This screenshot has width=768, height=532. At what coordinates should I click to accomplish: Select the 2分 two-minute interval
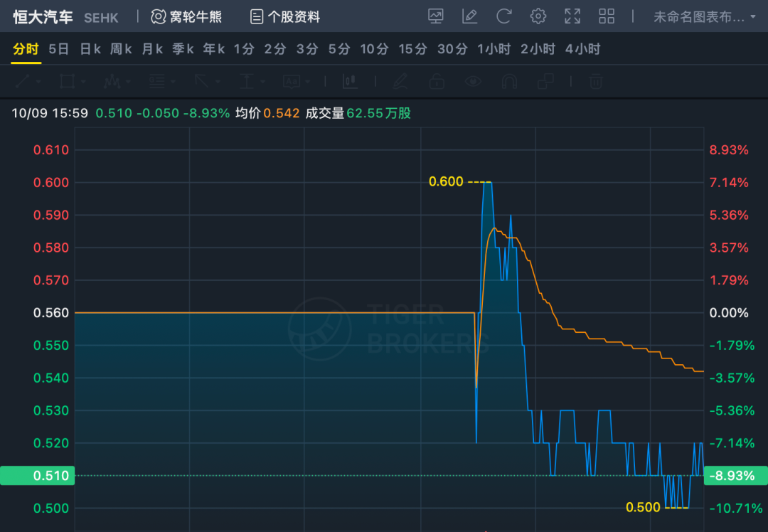pyautogui.click(x=274, y=49)
